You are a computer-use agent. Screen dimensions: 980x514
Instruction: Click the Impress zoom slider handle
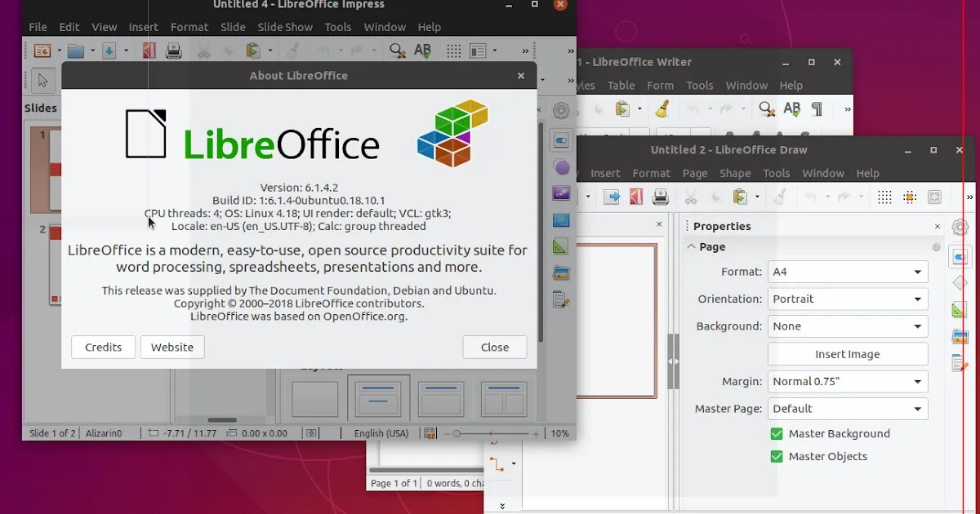click(x=457, y=433)
